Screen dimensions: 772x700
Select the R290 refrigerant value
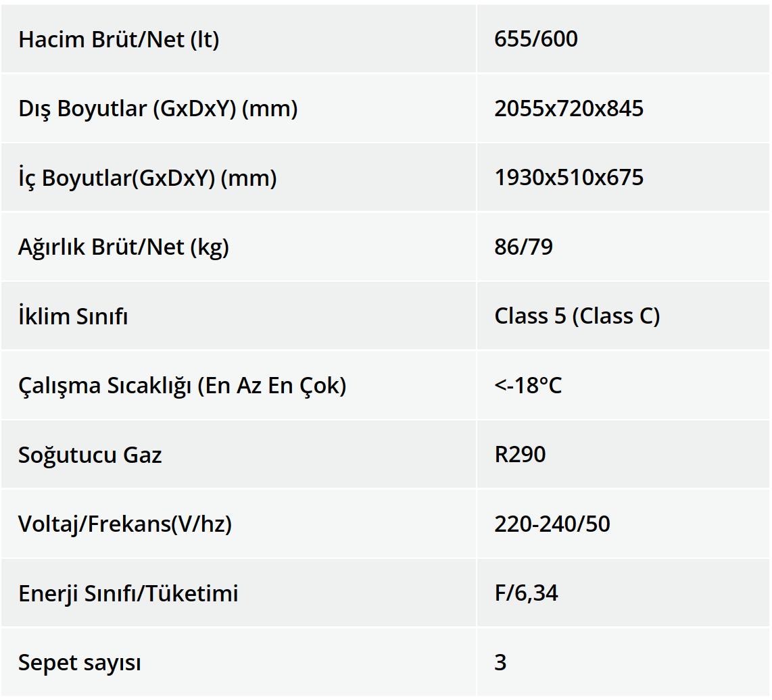click(x=520, y=455)
